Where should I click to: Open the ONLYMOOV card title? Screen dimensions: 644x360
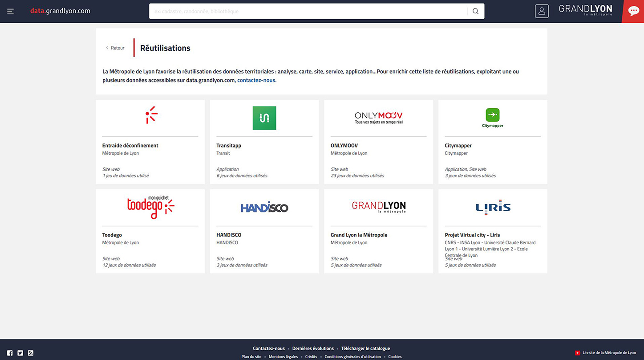pos(344,145)
